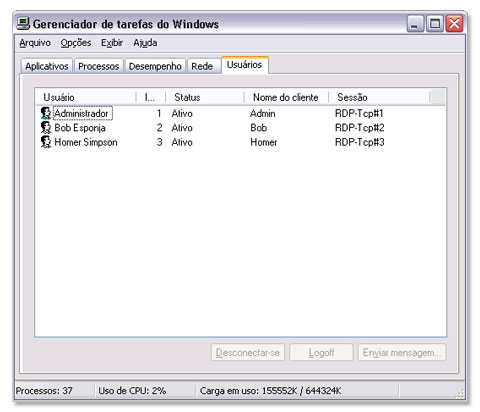The image size is (480, 412).
Task: Sort by the Status column header
Action: click(x=205, y=97)
